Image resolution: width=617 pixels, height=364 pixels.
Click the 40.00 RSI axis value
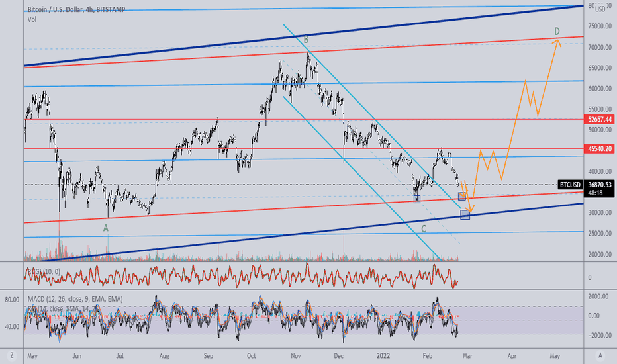click(12, 327)
